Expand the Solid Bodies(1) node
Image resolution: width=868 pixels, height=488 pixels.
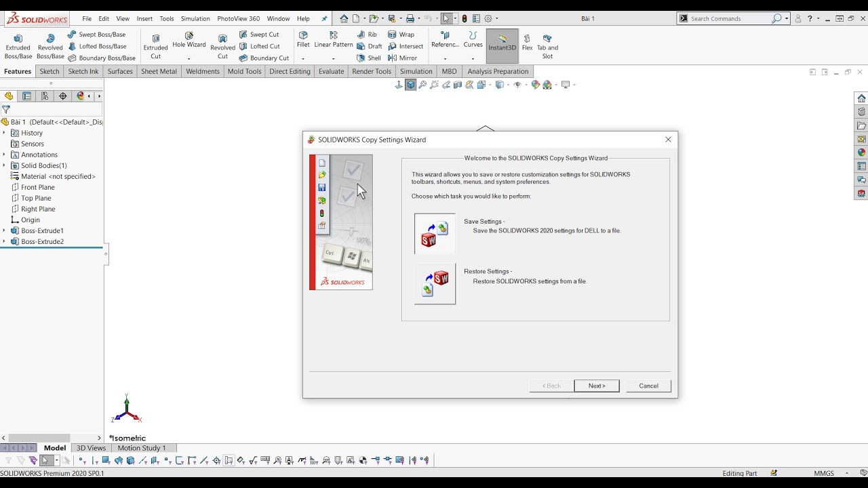tap(4, 165)
